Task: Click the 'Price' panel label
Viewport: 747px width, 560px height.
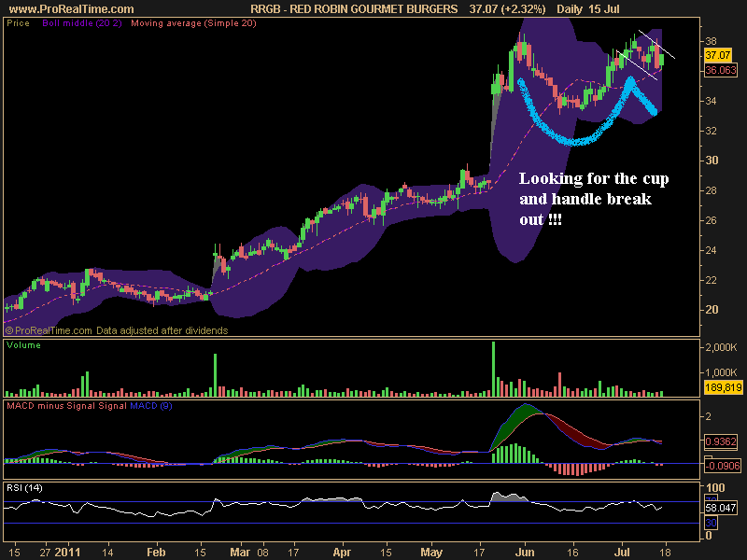Action: coord(18,23)
